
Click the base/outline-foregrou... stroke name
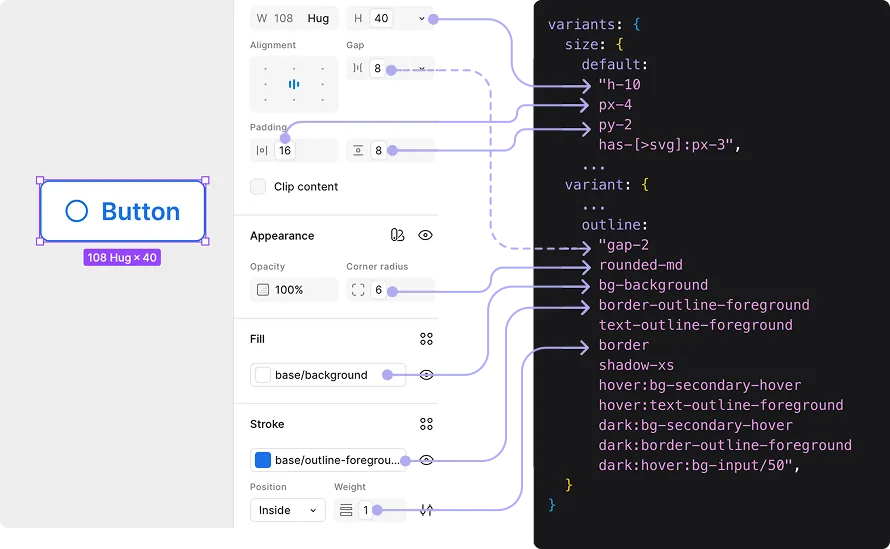pyautogui.click(x=337, y=460)
